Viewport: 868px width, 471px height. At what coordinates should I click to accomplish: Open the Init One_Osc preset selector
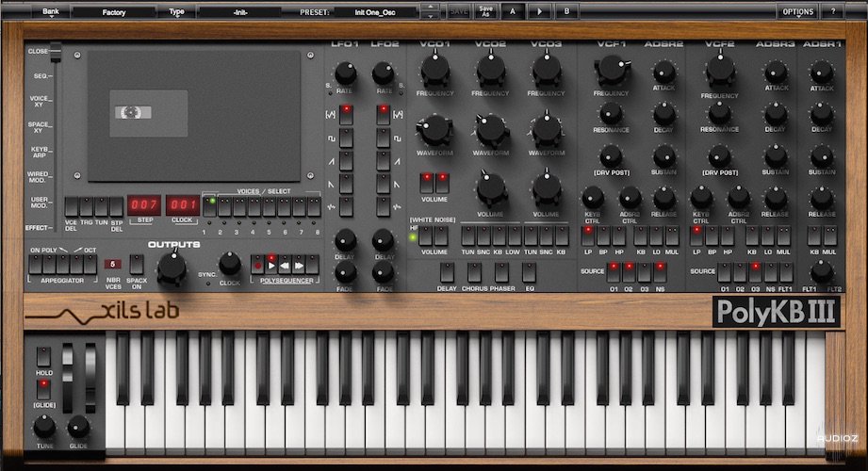point(375,12)
